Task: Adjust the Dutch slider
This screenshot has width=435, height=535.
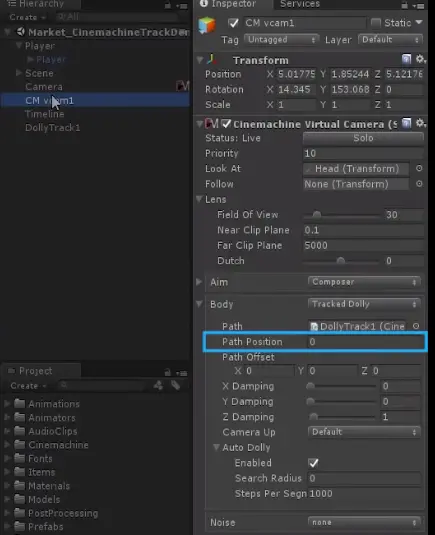Action: pyautogui.click(x=341, y=261)
